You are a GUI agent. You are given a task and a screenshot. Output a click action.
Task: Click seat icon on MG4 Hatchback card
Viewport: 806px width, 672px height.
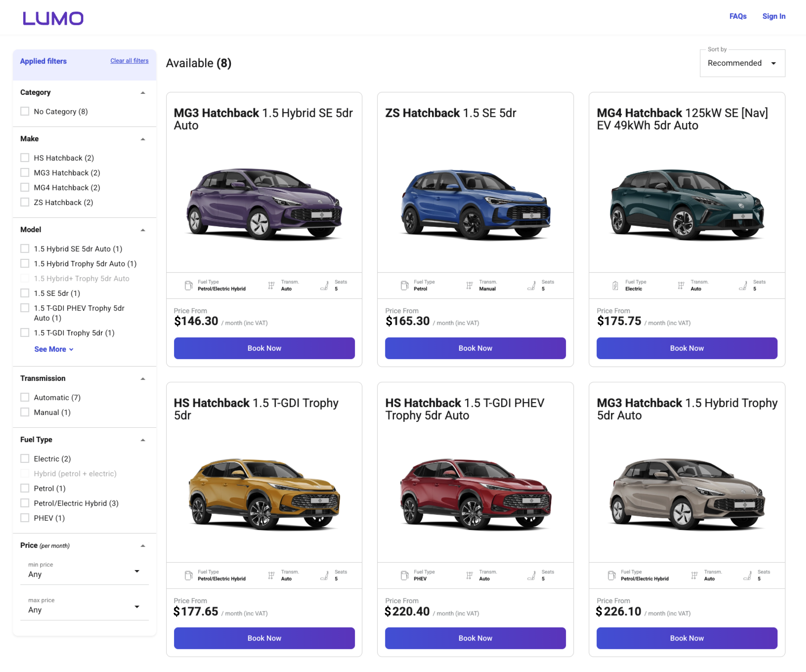click(x=743, y=285)
